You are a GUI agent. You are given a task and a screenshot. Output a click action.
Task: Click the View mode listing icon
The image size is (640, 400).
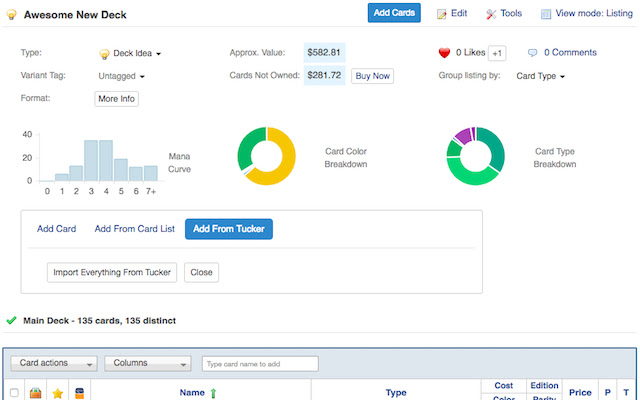tap(546, 14)
